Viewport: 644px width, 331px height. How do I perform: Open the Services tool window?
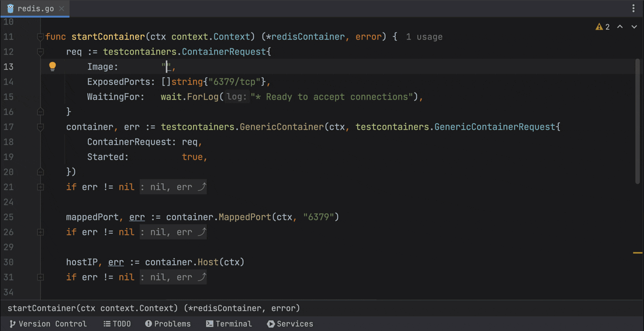(x=290, y=324)
